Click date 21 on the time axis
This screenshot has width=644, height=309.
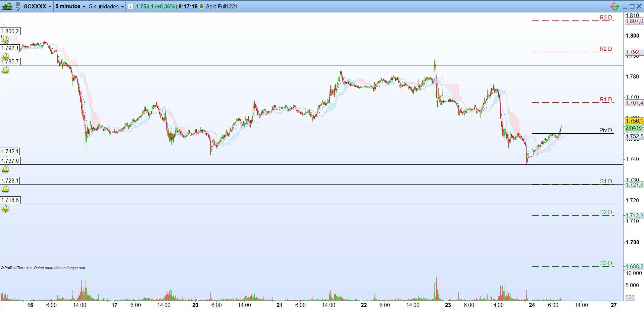(280, 305)
